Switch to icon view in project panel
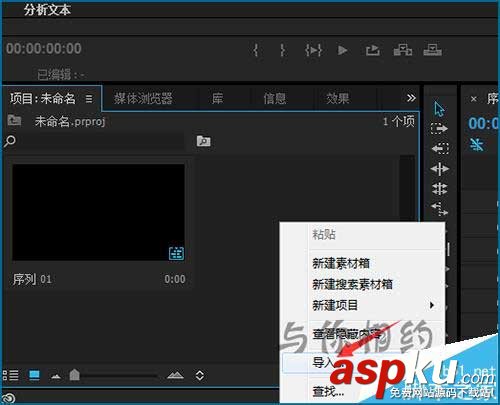 coord(34,375)
